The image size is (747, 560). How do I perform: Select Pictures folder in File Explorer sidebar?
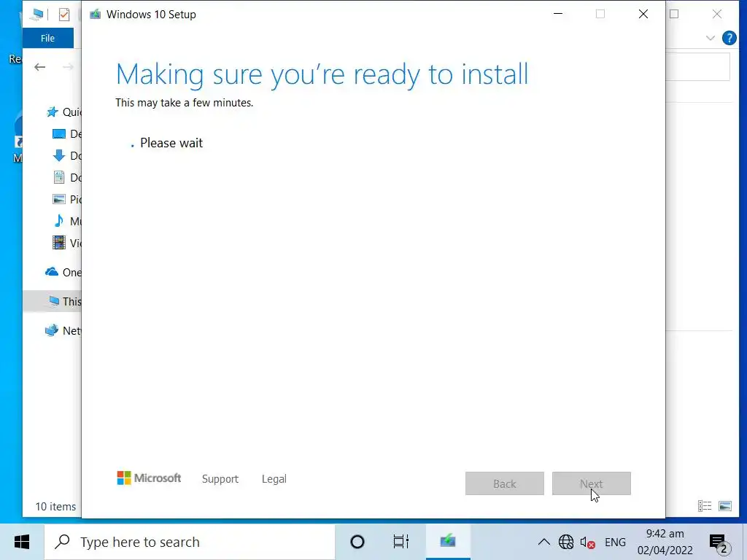point(66,200)
